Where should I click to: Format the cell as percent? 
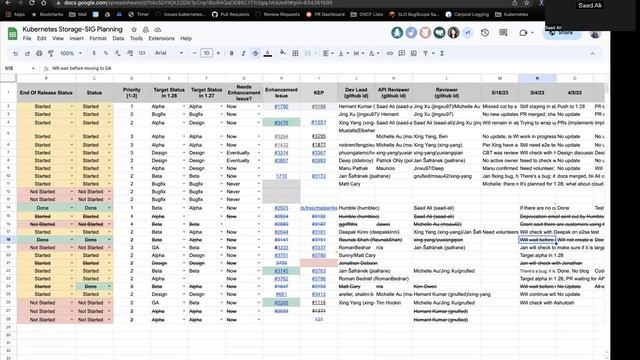point(106,53)
